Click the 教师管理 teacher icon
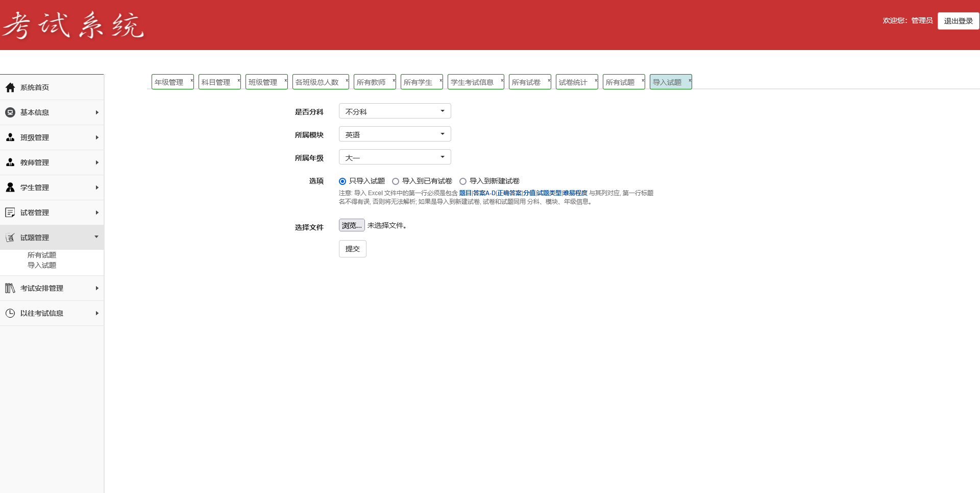The image size is (980, 493). click(10, 162)
